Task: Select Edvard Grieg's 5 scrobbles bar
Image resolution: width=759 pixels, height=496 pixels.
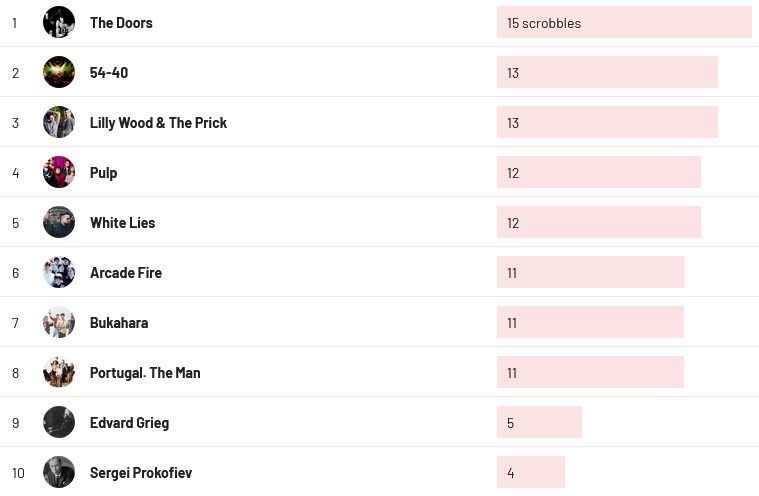Action: click(539, 422)
